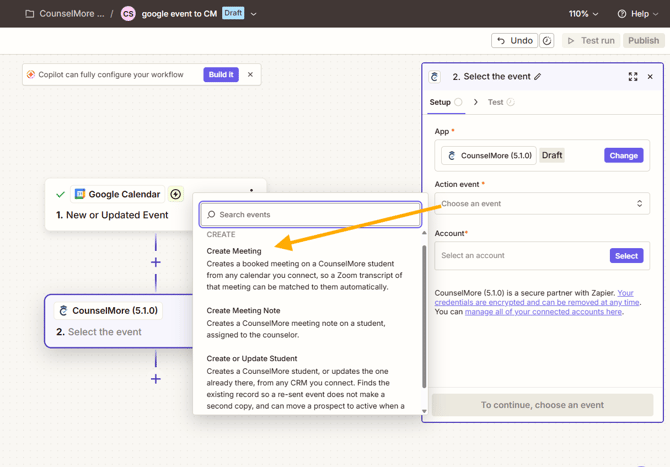Add a step after CounselMore action
670x467 pixels.
tap(156, 379)
